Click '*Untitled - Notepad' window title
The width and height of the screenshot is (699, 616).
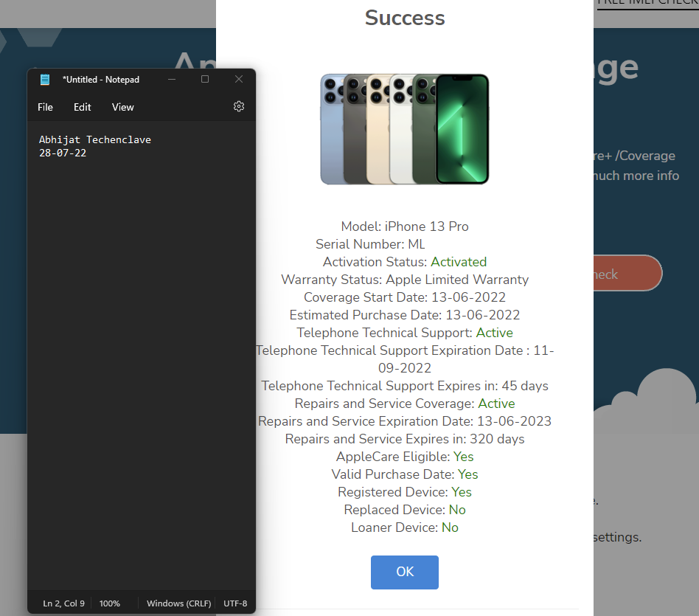pos(101,80)
